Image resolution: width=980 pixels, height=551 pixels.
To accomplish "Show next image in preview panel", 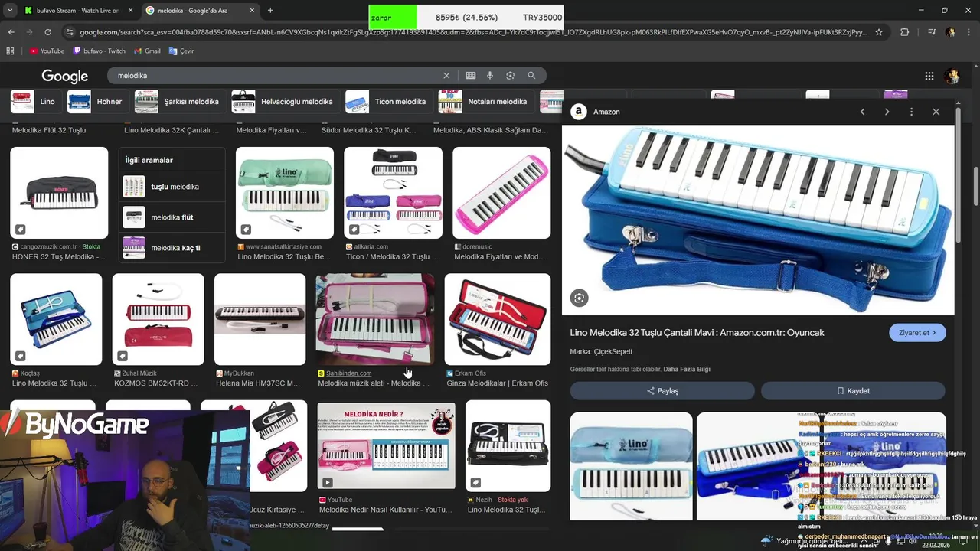I will (x=887, y=112).
